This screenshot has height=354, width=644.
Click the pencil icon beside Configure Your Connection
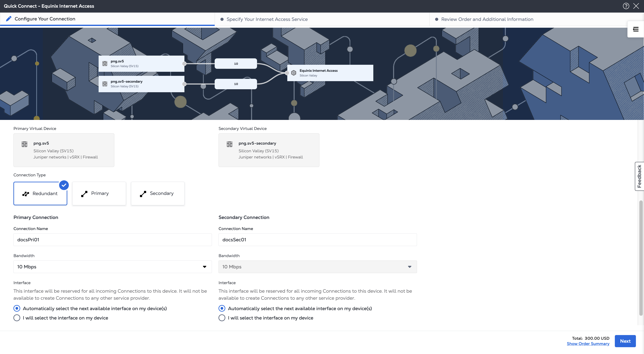click(9, 19)
